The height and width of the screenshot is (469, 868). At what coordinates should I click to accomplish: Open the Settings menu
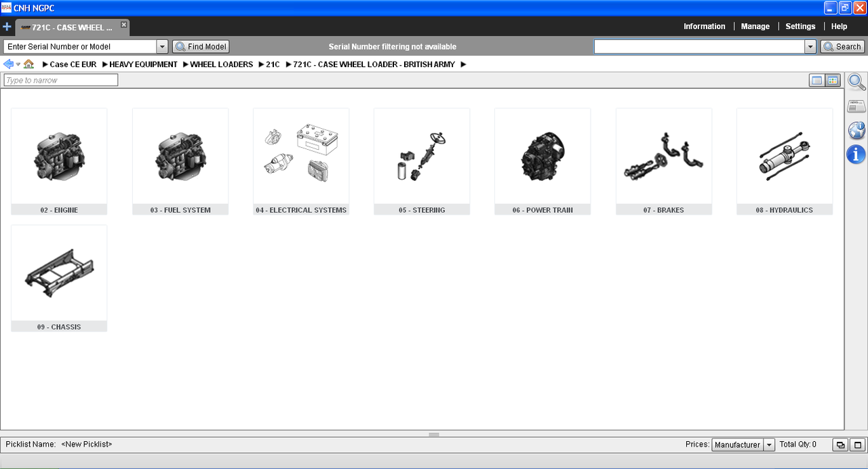[x=800, y=26]
